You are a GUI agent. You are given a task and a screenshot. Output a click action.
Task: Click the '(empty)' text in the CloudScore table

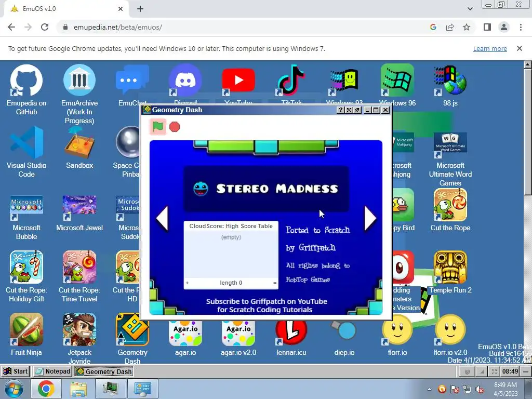point(231,237)
